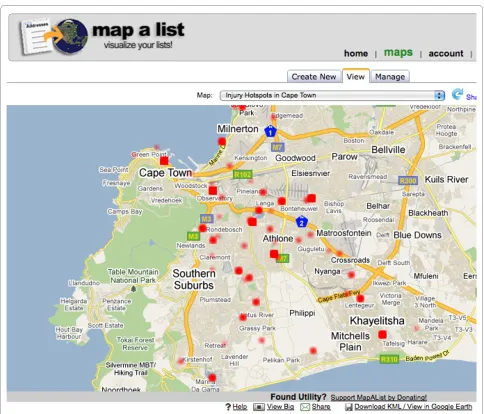The height and width of the screenshot is (414, 484).
Task: Click the red square marker near Woodstock
Action: coord(213,191)
